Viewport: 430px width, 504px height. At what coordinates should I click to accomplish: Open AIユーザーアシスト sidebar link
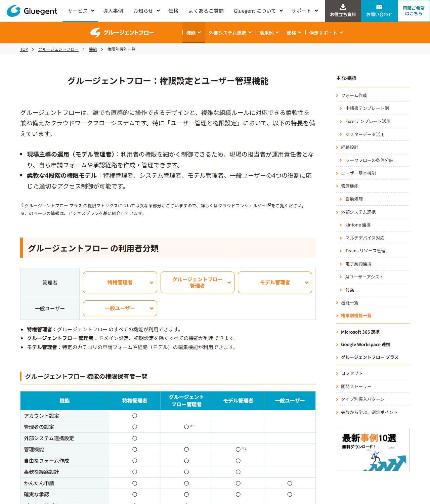[x=364, y=277]
